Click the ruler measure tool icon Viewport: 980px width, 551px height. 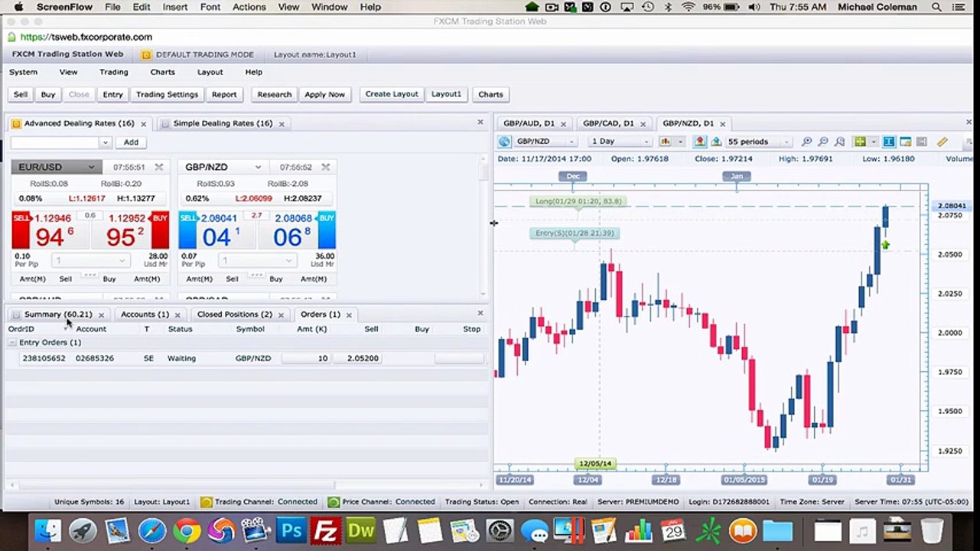tap(943, 142)
